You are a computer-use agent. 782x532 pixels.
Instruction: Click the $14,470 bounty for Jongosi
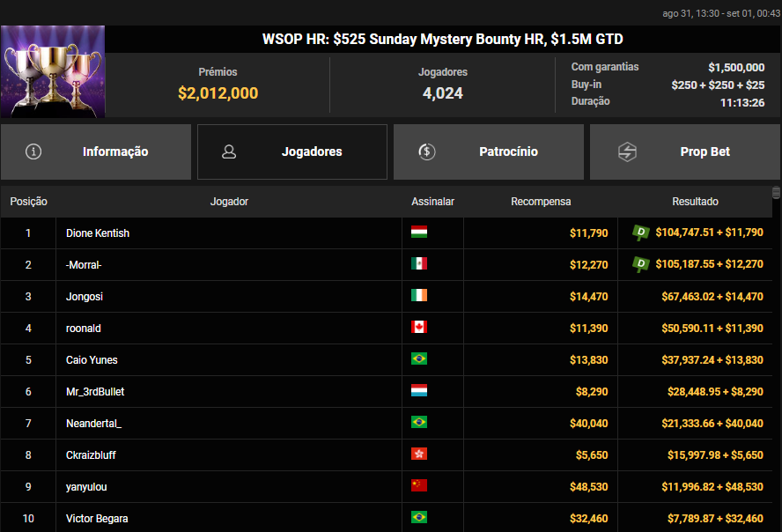[589, 297]
